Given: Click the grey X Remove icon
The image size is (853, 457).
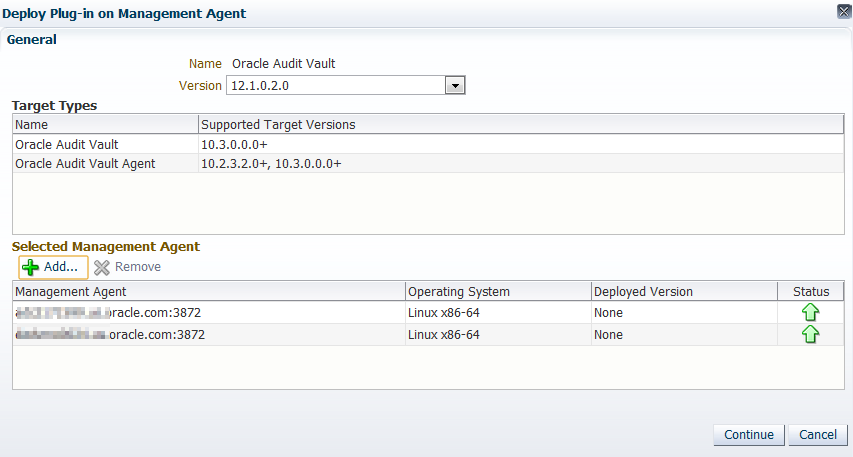Looking at the screenshot, I should pyautogui.click(x=102, y=267).
